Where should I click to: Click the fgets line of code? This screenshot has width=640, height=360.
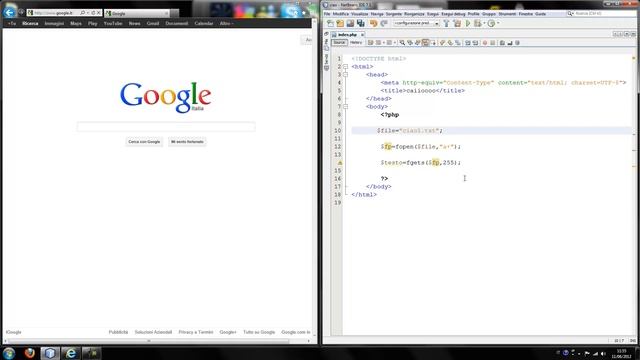tap(420, 162)
